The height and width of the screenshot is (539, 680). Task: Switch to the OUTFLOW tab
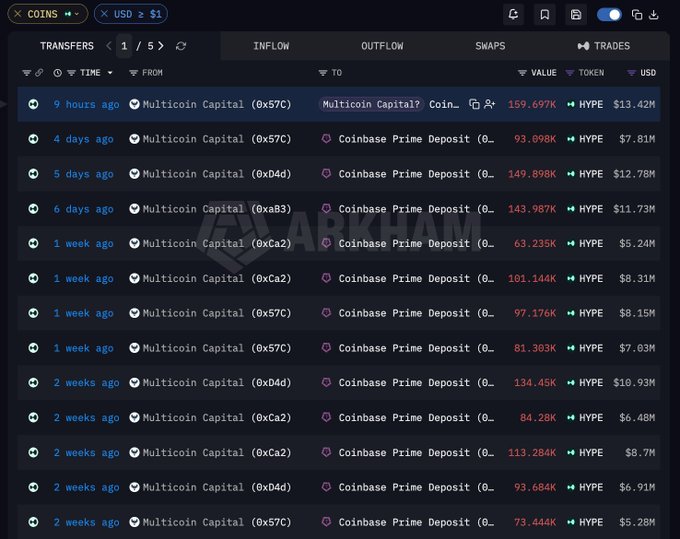382,46
